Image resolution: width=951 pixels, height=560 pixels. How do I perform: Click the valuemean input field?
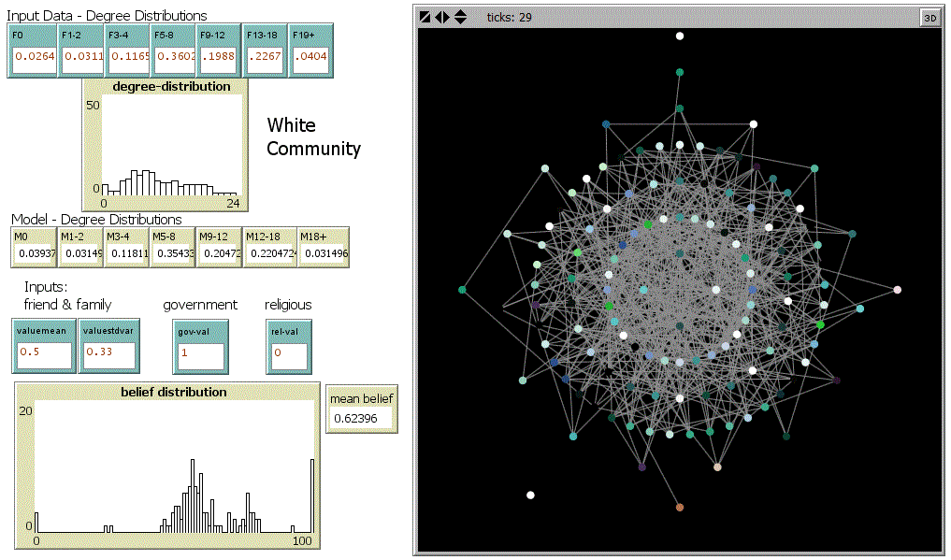click(x=45, y=354)
